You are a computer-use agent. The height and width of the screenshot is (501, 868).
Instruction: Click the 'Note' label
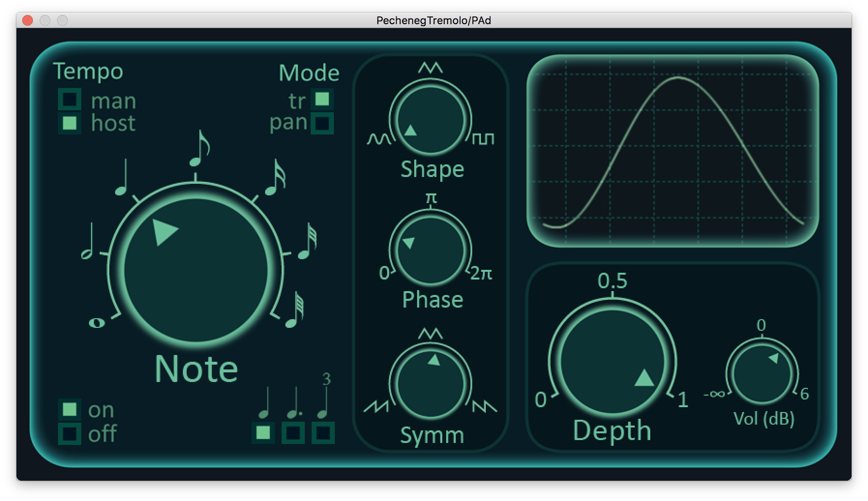(196, 369)
